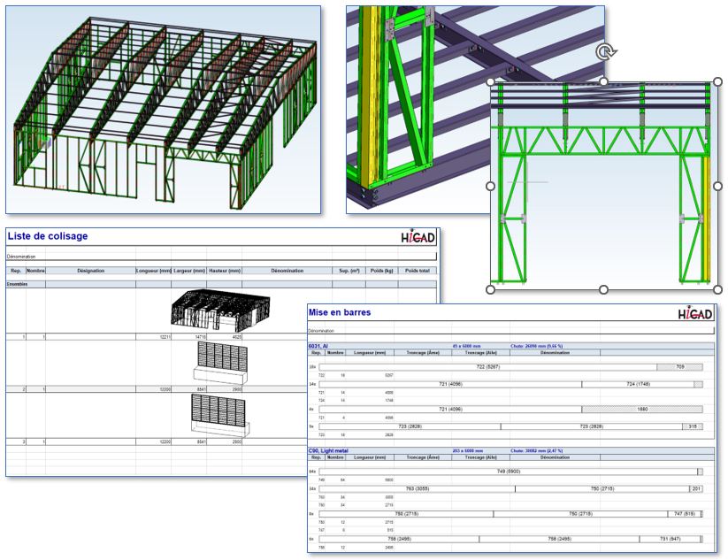Click the 'Dénomination' field in Mise en barres
The width and height of the screenshot is (728, 560).
[x=510, y=331]
